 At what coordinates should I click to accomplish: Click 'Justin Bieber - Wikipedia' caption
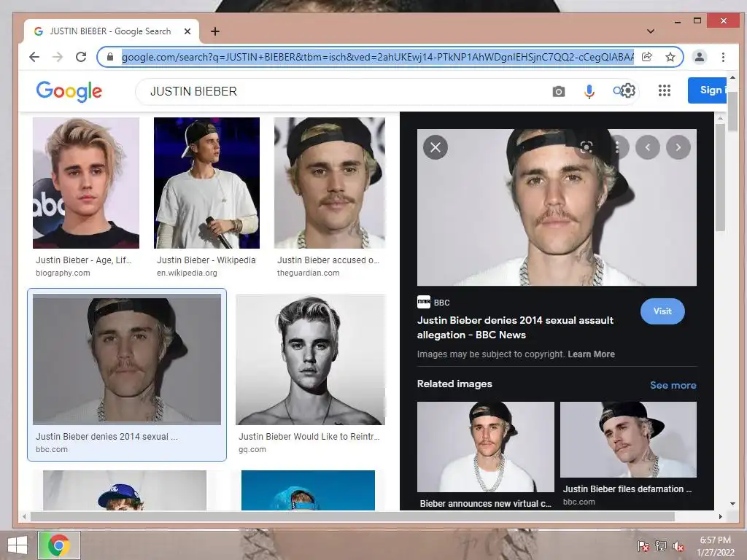[x=206, y=260]
